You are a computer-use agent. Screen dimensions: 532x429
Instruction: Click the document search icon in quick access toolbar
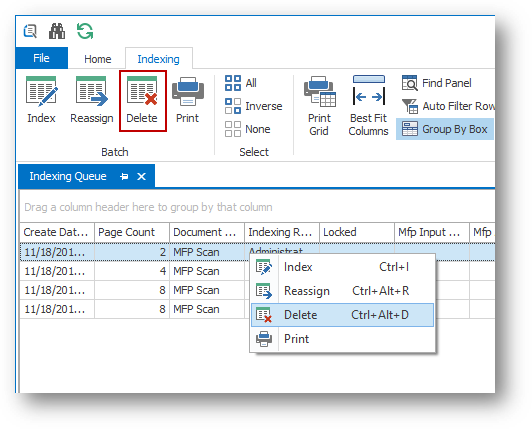coord(31,32)
